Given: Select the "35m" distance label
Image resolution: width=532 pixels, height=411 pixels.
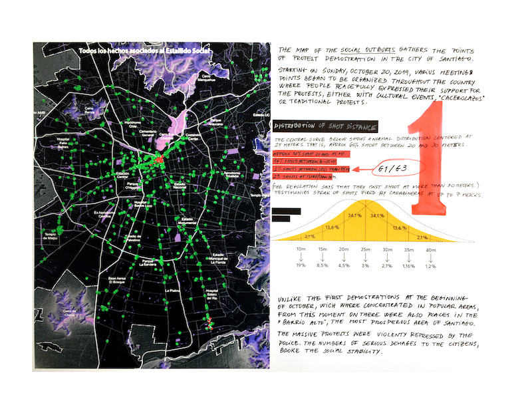Looking at the screenshot, I should (x=409, y=250).
